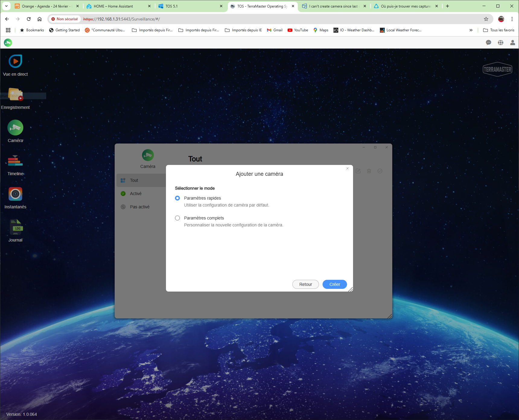Screen dimensions: 519x420
Task: Click the Surveillance logo in top bar
Action: tap(8, 43)
